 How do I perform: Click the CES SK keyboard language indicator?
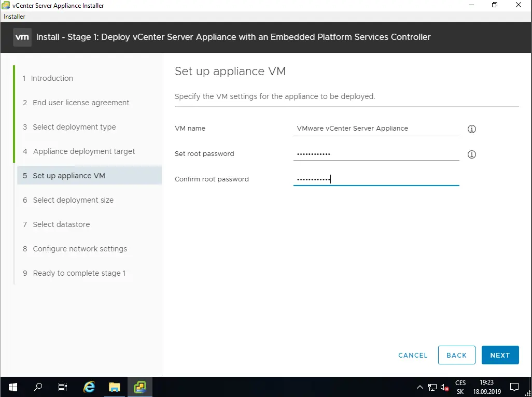460,387
